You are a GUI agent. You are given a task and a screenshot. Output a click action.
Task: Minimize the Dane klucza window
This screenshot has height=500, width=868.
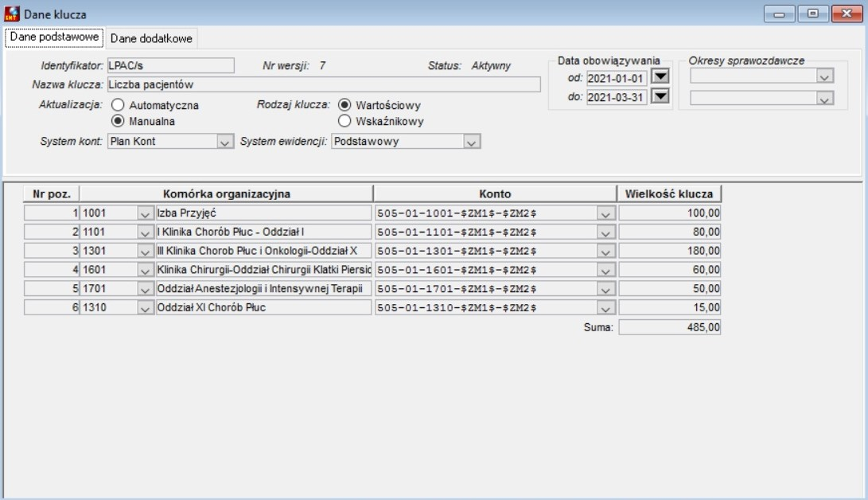coord(779,14)
